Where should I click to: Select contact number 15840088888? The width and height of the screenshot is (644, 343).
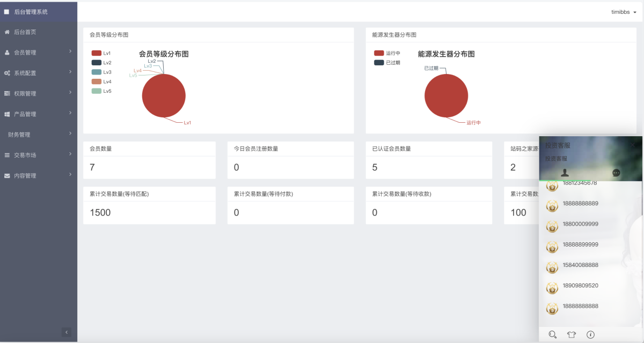pos(581,265)
